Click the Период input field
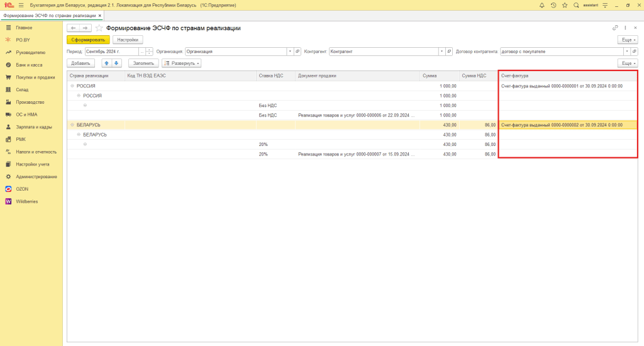This screenshot has height=346, width=644. (x=111, y=52)
